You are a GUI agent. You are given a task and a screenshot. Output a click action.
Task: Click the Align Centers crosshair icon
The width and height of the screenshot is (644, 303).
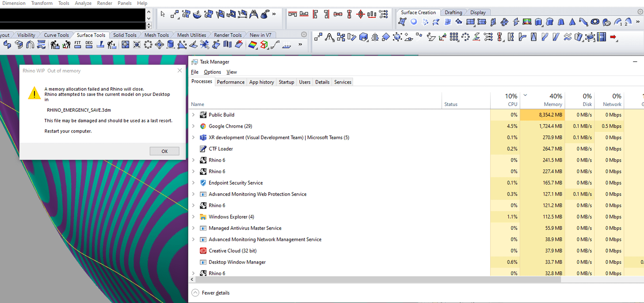(360, 14)
